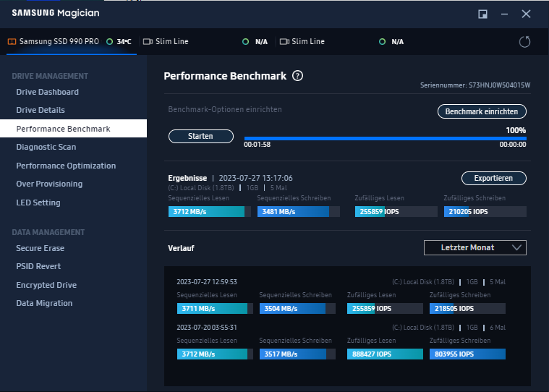Click Ergebnisse timestamp 2023-07-27 13:17:06
Image resolution: width=549 pixels, height=392 pixels.
point(255,178)
